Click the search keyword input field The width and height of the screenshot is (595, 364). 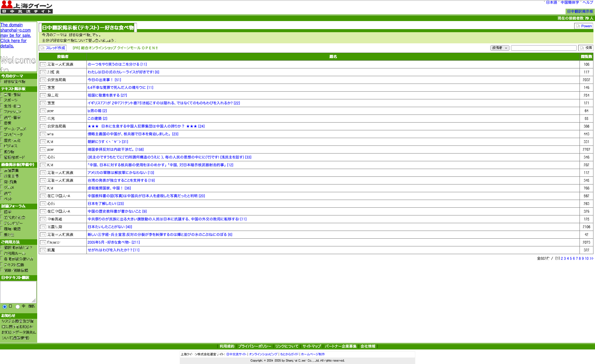(544, 48)
